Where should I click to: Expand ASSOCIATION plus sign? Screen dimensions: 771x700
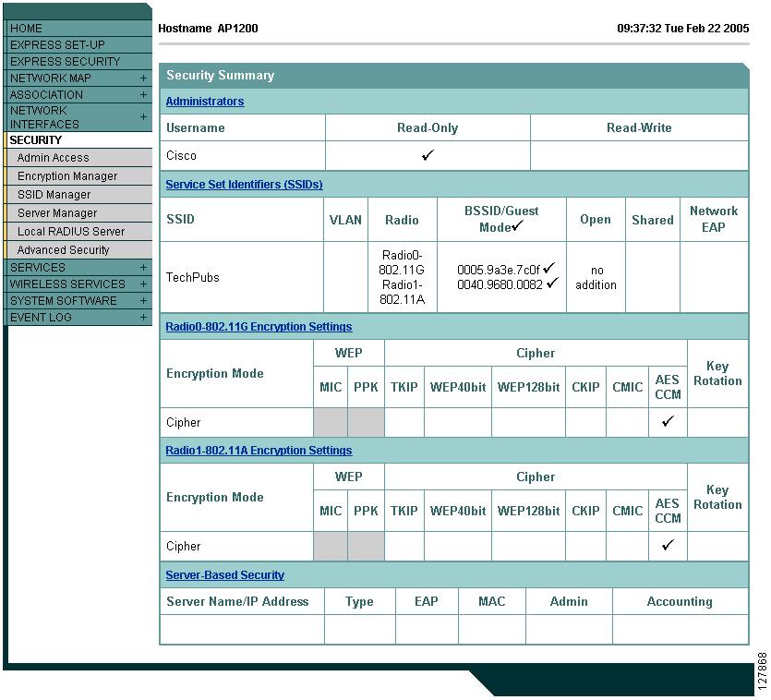pyautogui.click(x=143, y=94)
